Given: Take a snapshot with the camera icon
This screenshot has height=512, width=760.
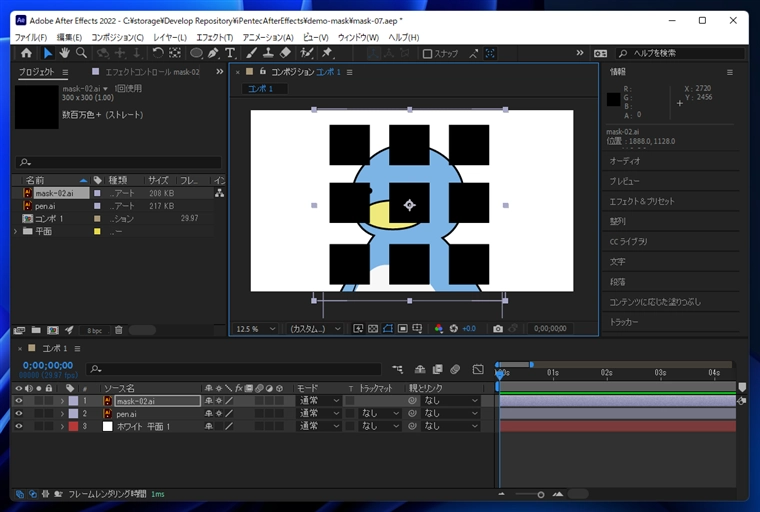Looking at the screenshot, I should point(498,328).
